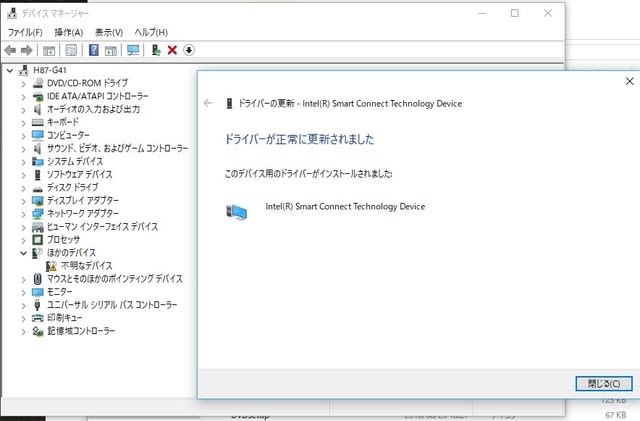
Task: Click the Intel Smart Connect device icon in dialog
Action: pyautogui.click(x=237, y=212)
